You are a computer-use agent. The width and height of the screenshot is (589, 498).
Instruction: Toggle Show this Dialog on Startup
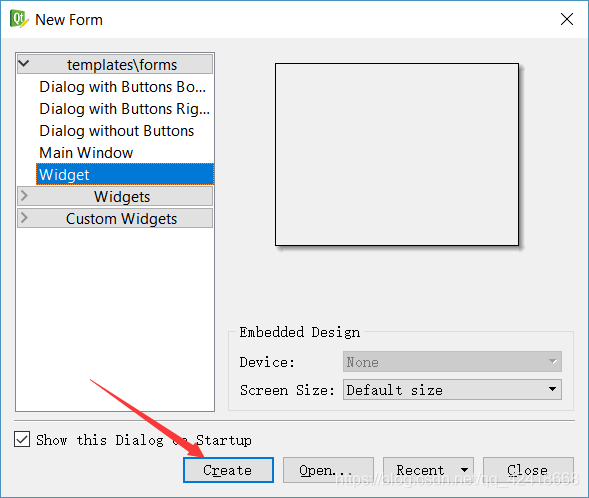click(x=22, y=439)
